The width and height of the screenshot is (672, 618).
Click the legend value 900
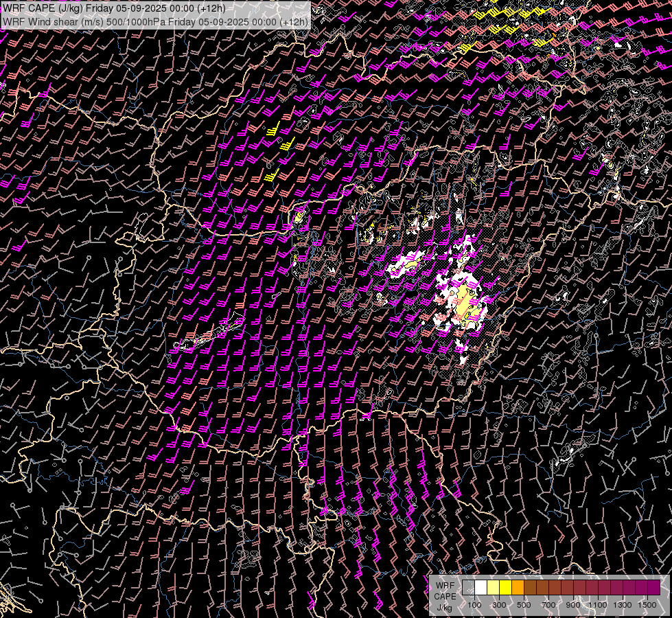(x=573, y=605)
